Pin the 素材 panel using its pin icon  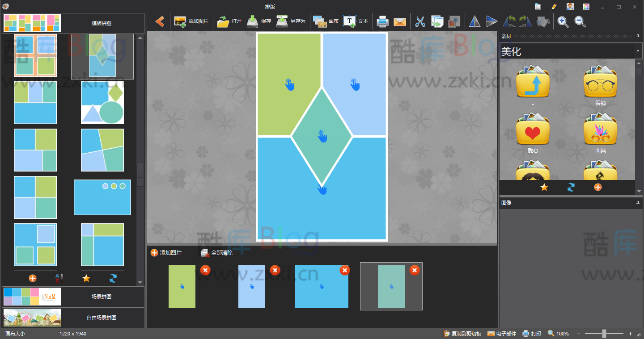[x=638, y=36]
